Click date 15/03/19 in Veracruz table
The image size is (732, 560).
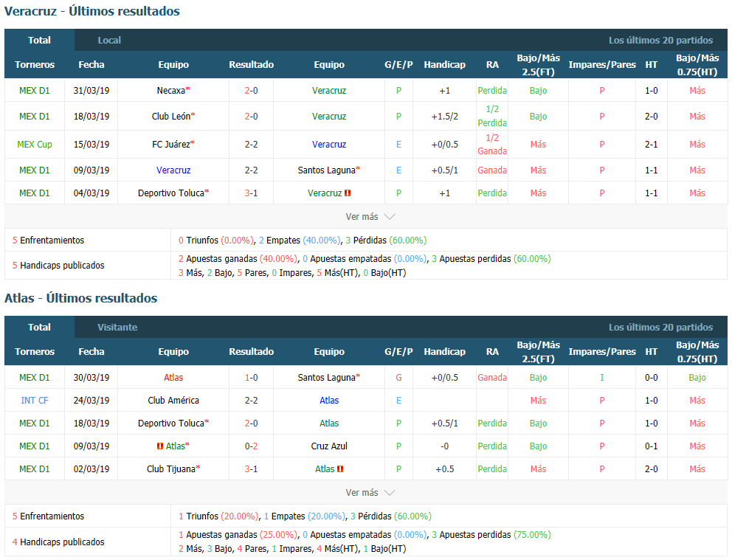(x=91, y=144)
